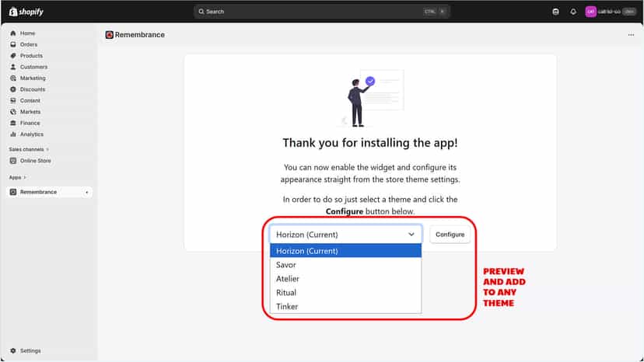Go to Finance
Image resolution: width=644 pixels, height=362 pixels.
coord(30,123)
